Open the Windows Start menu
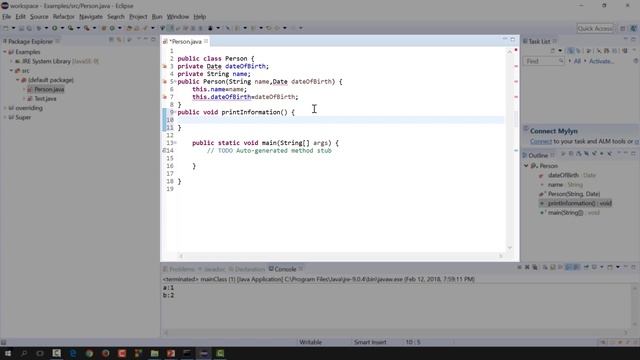The width and height of the screenshot is (640, 360). 7,353
